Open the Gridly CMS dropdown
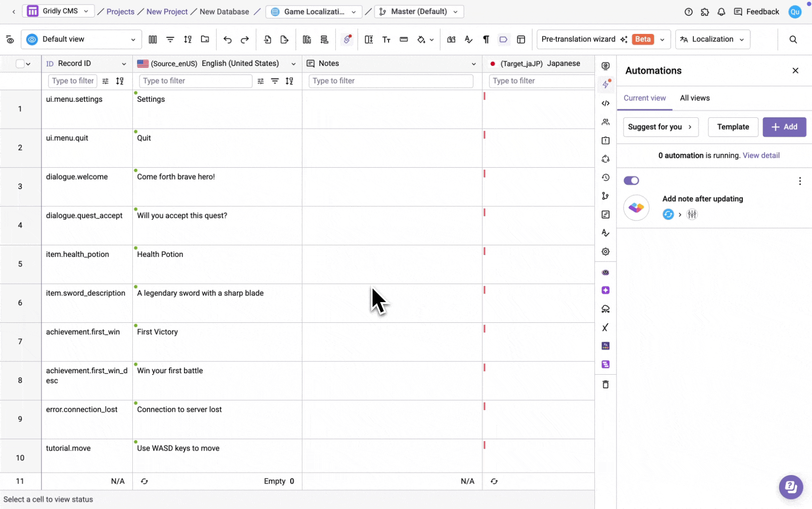The height and width of the screenshot is (509, 812). [58, 11]
